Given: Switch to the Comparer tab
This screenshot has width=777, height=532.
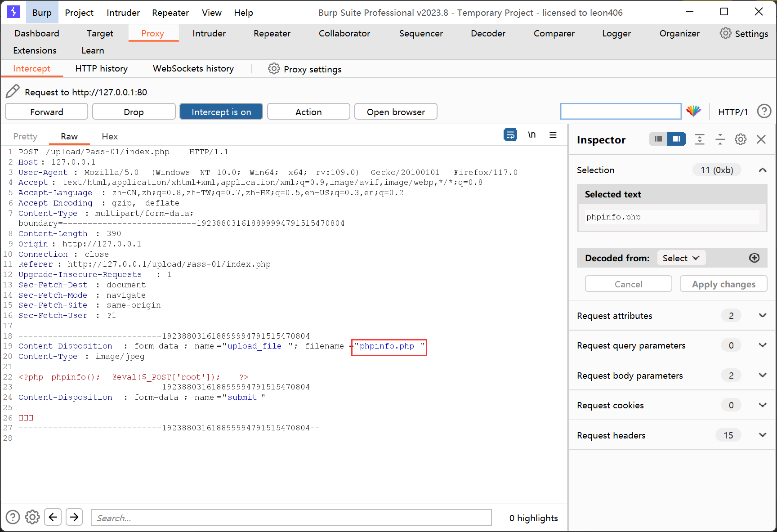Looking at the screenshot, I should [x=554, y=33].
